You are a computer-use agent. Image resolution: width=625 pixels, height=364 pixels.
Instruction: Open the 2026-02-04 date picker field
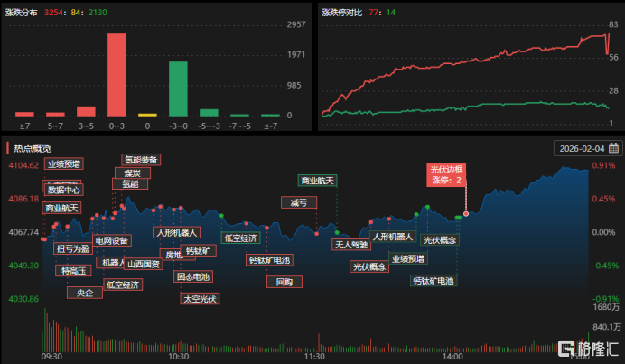pos(588,148)
